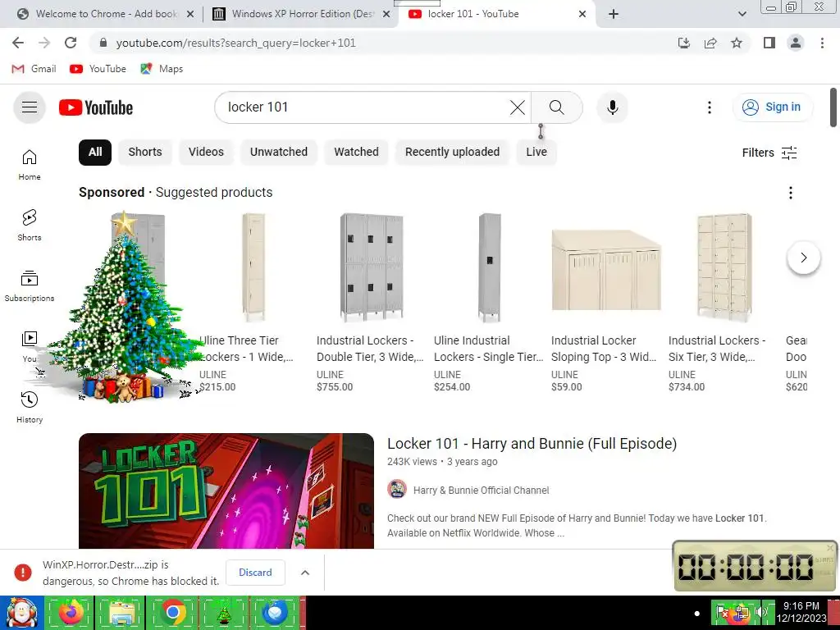Reload the page with the refresh icon
Screen dimensions: 840x630
[71, 43]
